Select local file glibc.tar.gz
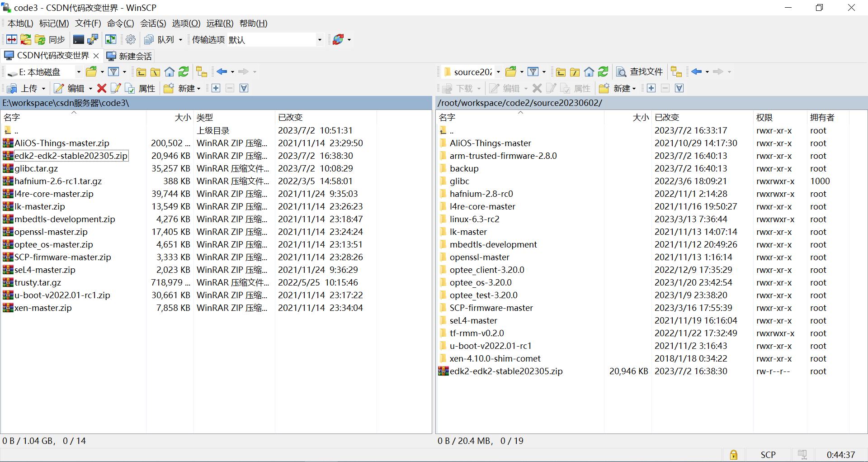The width and height of the screenshot is (868, 462). tap(36, 168)
